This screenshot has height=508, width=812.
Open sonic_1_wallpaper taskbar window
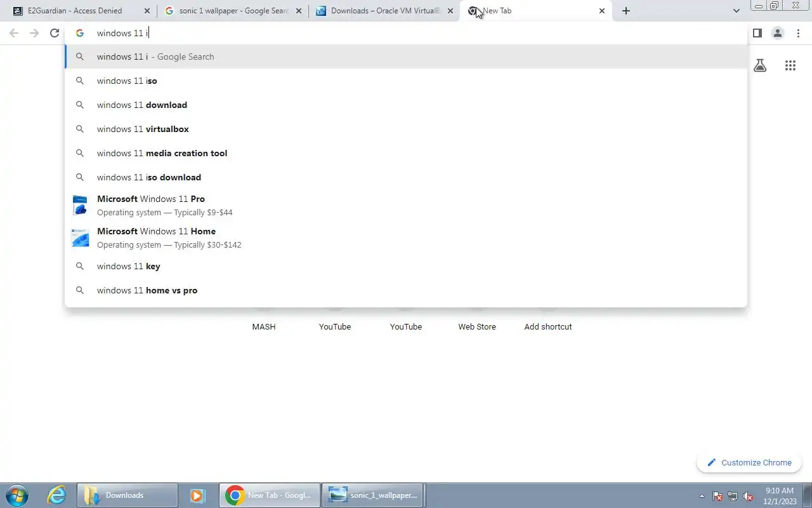pyautogui.click(x=373, y=495)
